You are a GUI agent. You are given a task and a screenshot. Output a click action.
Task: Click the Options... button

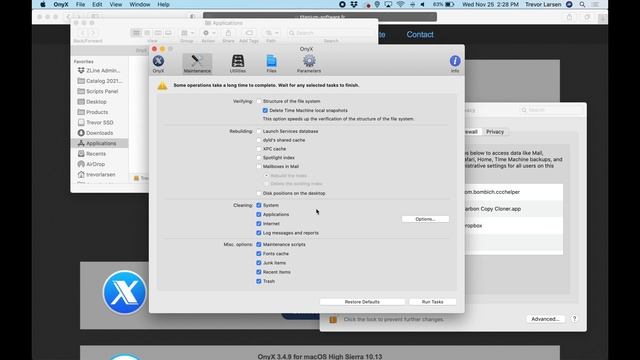pos(425,219)
